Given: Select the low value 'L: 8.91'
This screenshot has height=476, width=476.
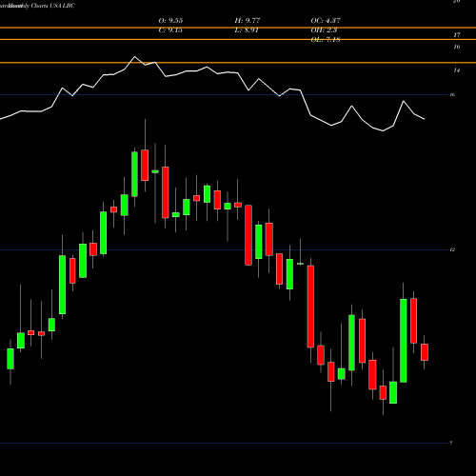Looking at the screenshot, I should click(247, 30).
